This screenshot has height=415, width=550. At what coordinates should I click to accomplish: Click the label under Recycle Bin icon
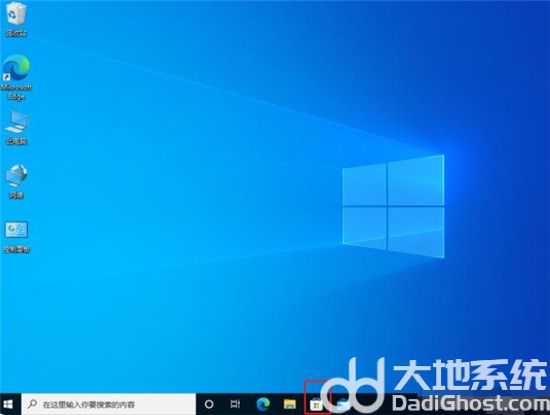pyautogui.click(x=16, y=34)
